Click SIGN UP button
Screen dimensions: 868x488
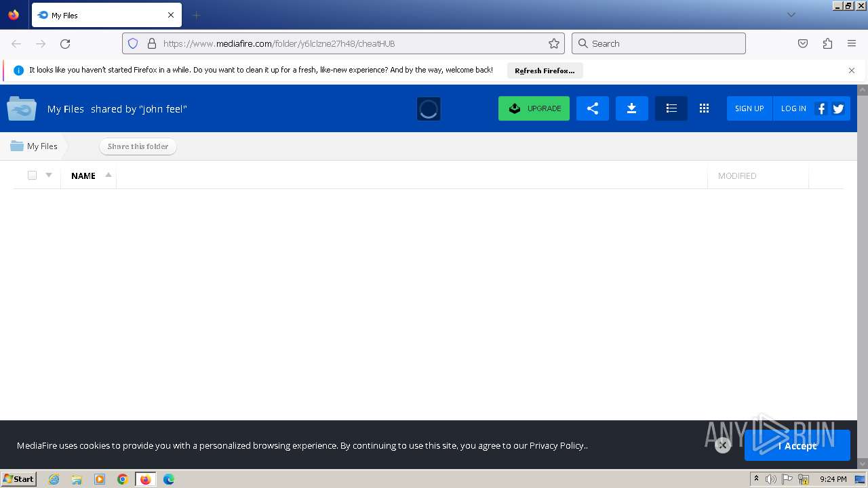[x=749, y=108]
